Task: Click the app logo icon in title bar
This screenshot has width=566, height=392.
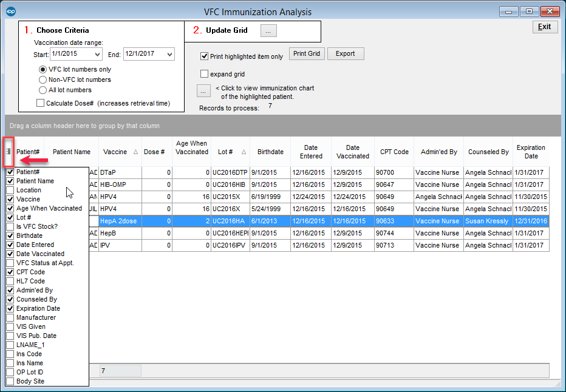Action: [10, 12]
